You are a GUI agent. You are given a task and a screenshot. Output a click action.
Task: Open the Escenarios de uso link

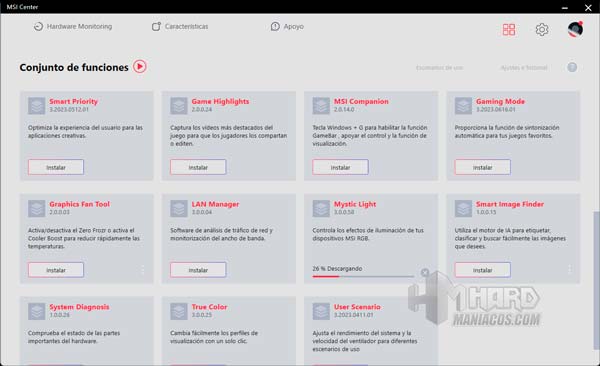click(x=439, y=68)
